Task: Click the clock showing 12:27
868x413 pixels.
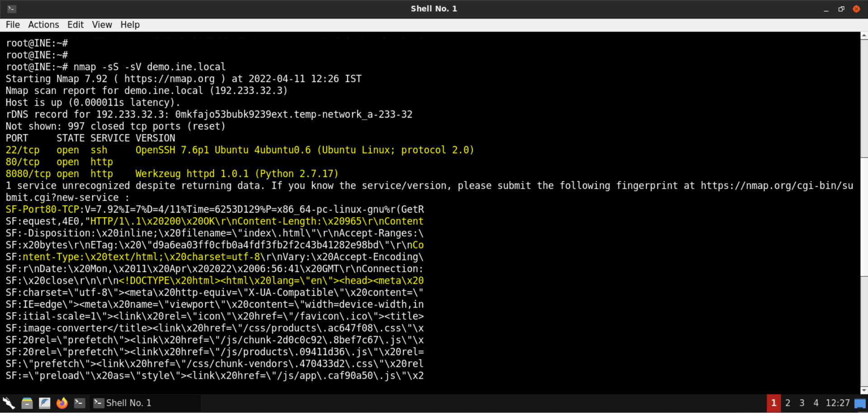Action: point(837,403)
